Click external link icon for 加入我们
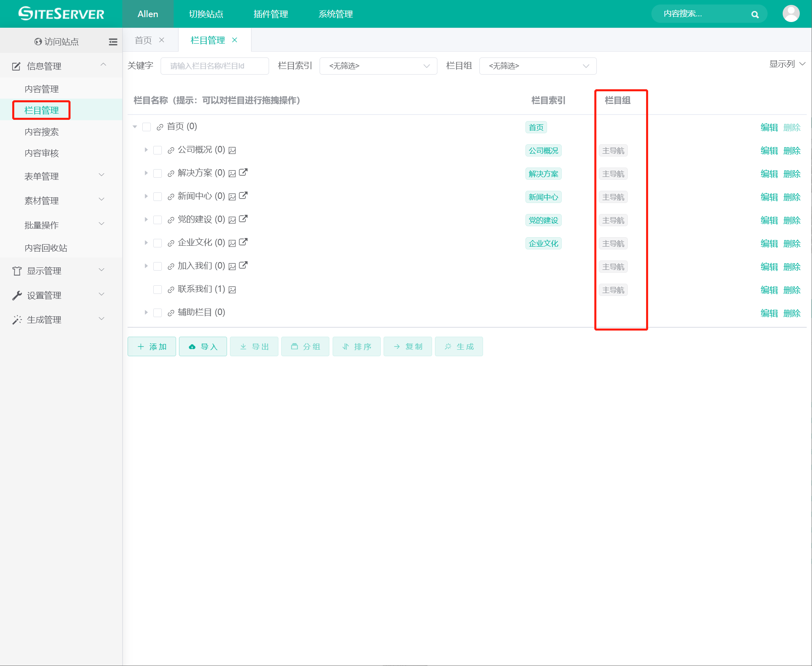 [243, 265]
